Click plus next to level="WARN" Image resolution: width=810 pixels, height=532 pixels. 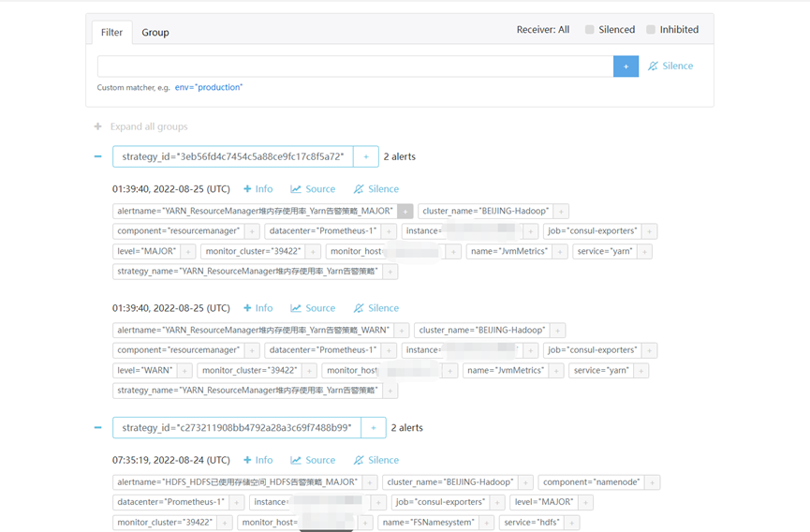click(184, 371)
